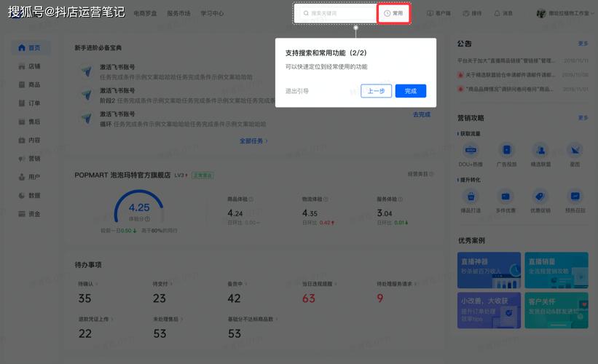
Task: Click 上一步 to go back
Action: tap(376, 91)
